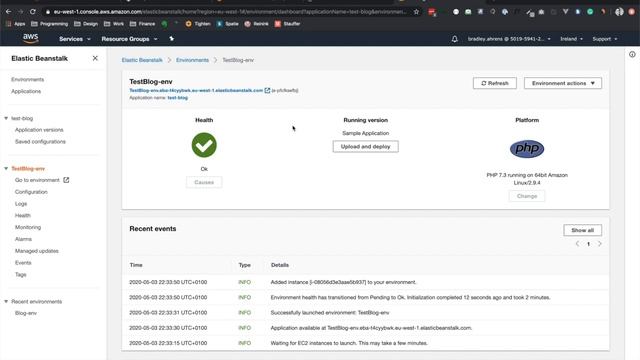Open the notifications bell icon
The height and width of the screenshot is (360, 640).
click(454, 39)
